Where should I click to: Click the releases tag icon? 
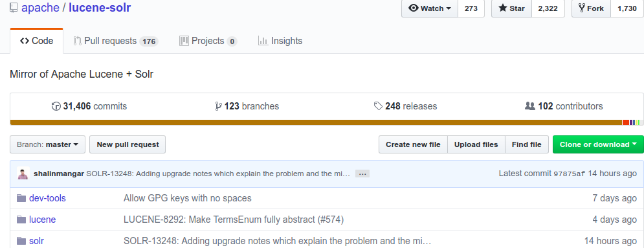pos(378,106)
